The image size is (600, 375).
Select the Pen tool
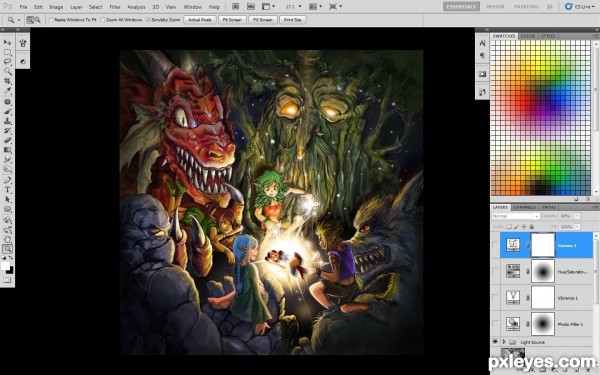click(7, 180)
